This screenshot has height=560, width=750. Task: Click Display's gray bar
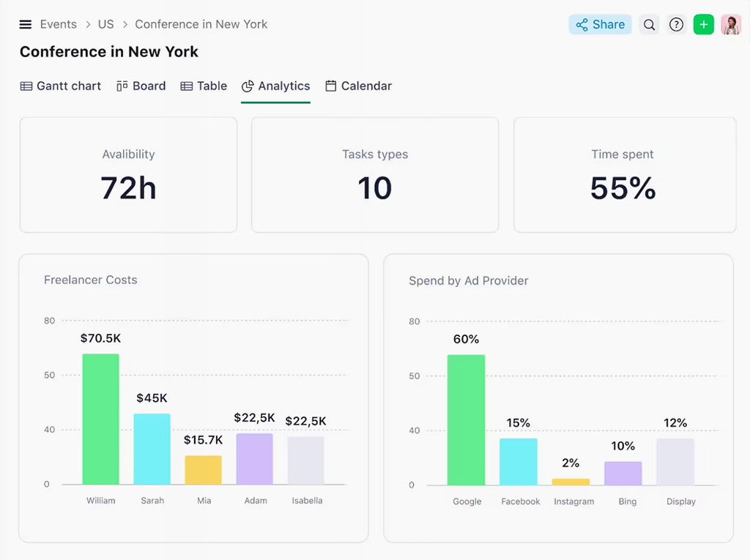click(x=675, y=462)
